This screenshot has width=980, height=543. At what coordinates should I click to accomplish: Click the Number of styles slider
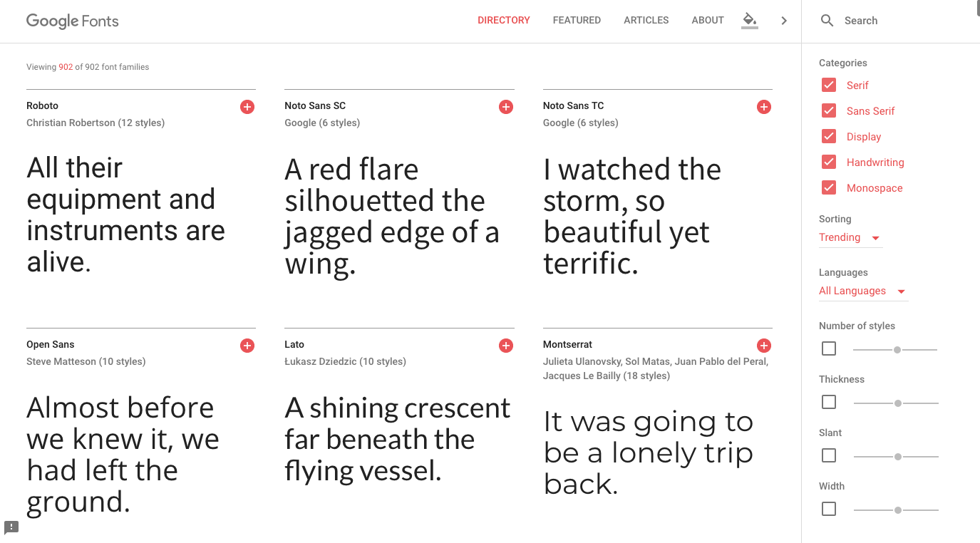pos(895,350)
